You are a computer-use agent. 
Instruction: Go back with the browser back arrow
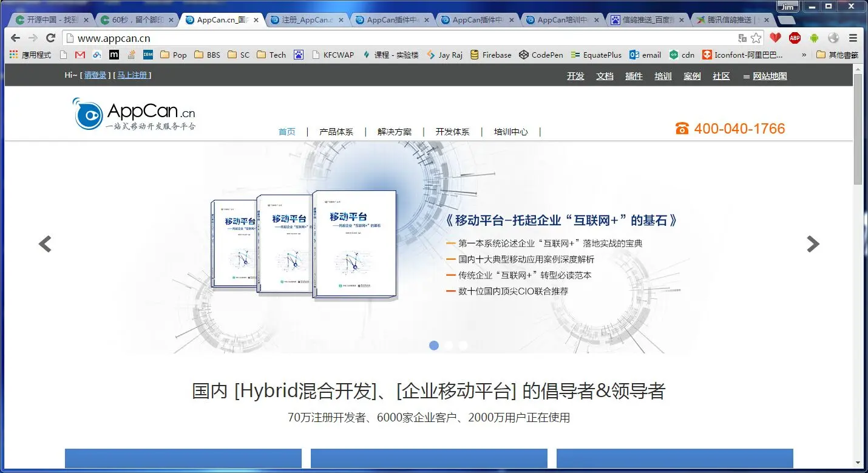16,38
